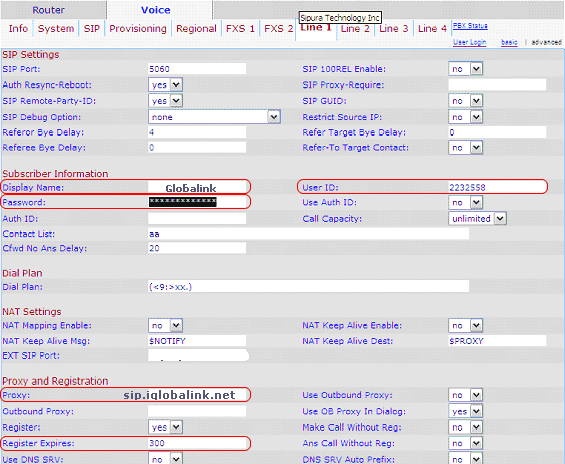Open the SIP Debug Option dropdown

(x=214, y=117)
